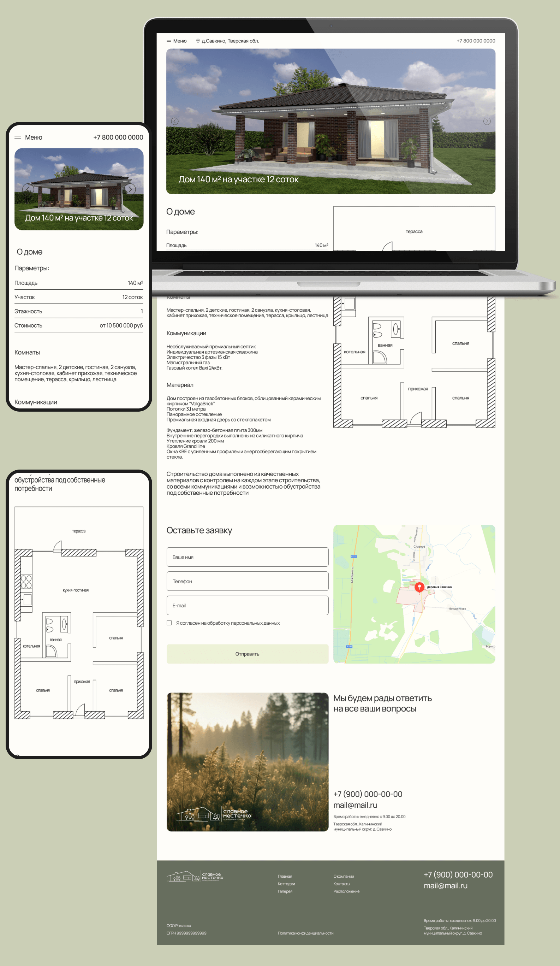Viewport: 560px width, 966px height.
Task: Check the personal data consent checkbox
Action: [169, 623]
